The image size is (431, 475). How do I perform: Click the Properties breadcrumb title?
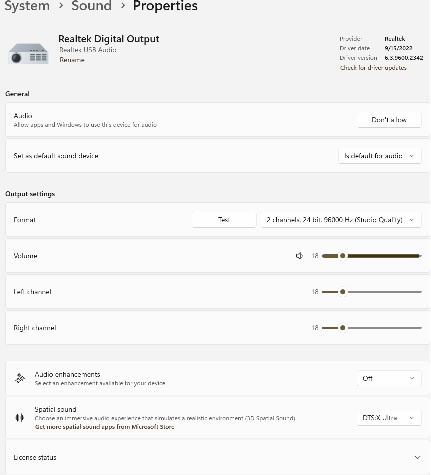(x=165, y=6)
